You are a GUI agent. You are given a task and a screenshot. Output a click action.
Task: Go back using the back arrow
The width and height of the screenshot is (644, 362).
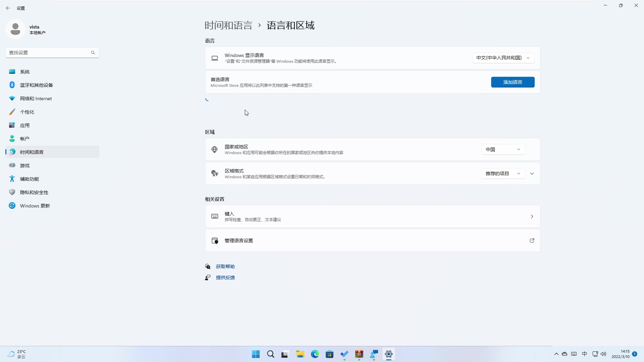click(x=8, y=8)
